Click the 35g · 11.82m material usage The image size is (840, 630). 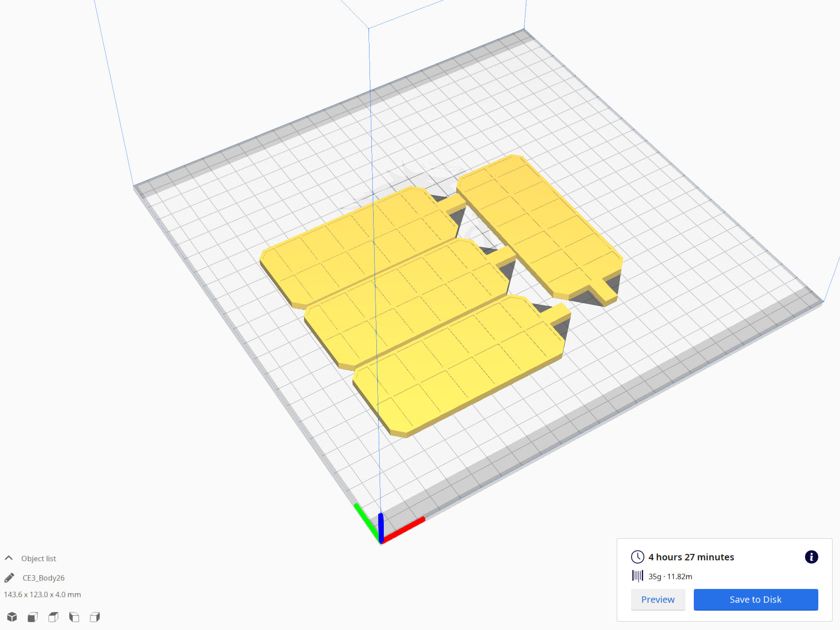(670, 577)
